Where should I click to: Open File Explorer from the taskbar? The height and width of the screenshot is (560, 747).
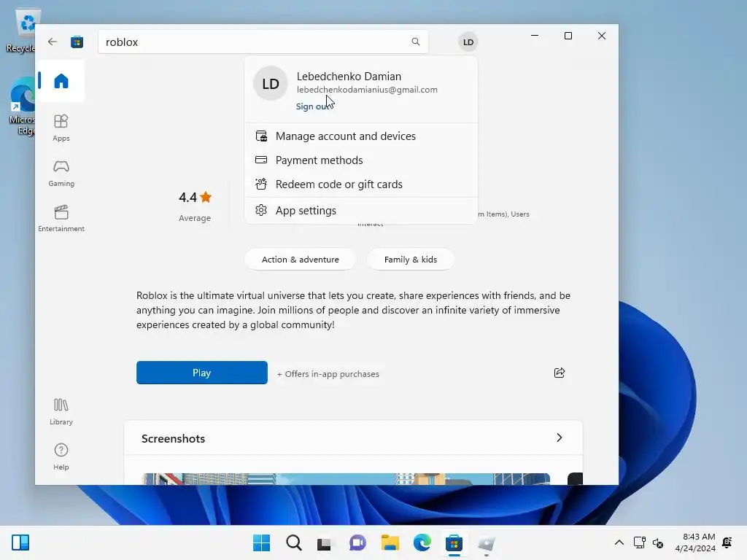(x=390, y=542)
